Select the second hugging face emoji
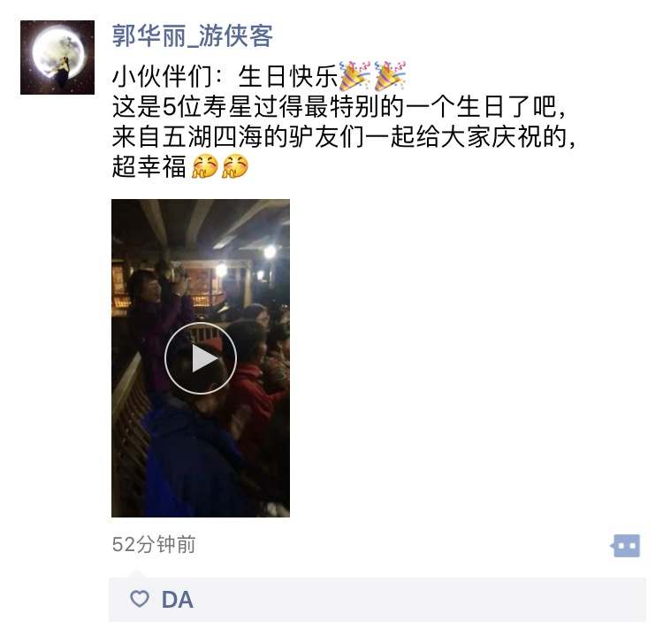 coord(235,166)
